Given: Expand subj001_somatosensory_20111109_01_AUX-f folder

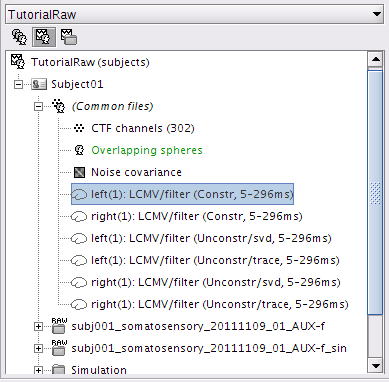Looking at the screenshot, I should (x=39, y=326).
